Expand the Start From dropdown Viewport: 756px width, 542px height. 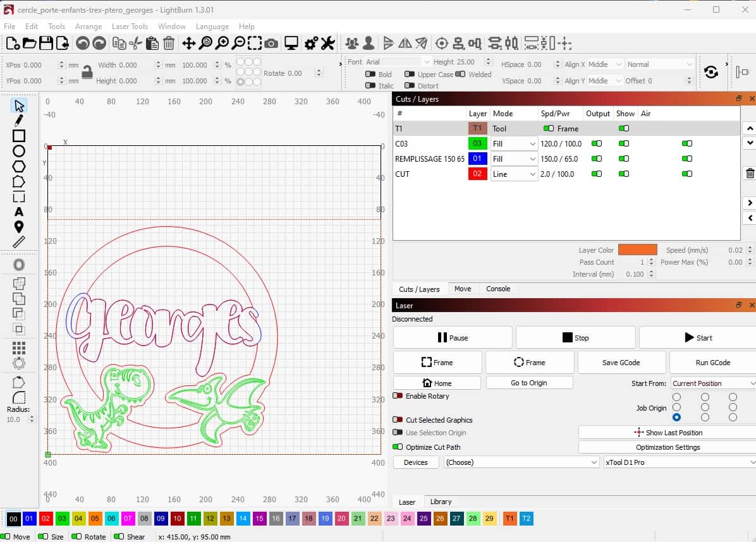pos(712,383)
